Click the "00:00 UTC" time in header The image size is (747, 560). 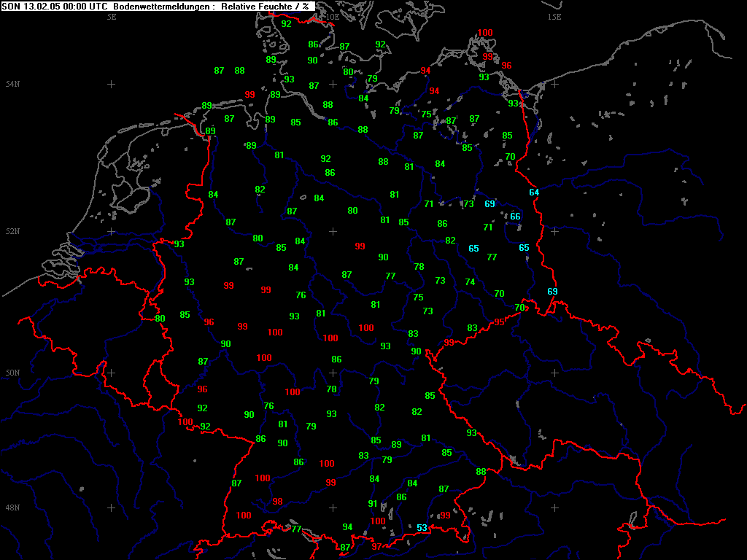(x=83, y=6)
